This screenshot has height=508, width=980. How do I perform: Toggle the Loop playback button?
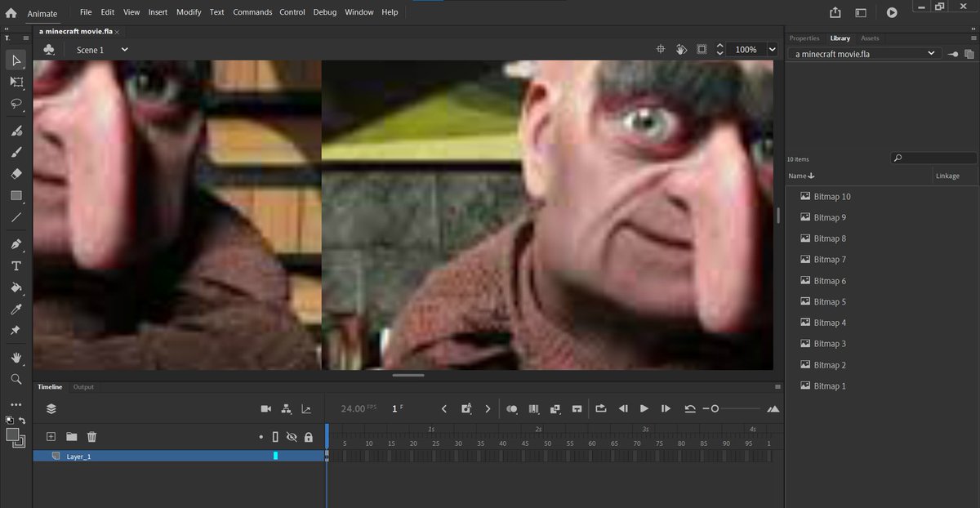point(601,408)
